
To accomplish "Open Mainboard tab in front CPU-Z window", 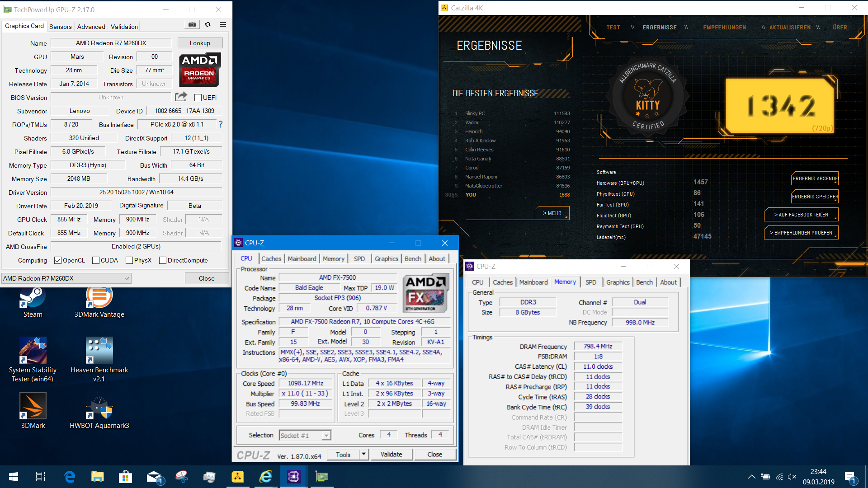I will [302, 258].
